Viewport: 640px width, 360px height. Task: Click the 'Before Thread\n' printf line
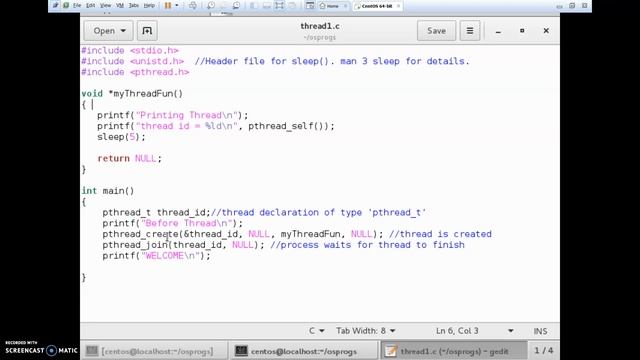pyautogui.click(x=172, y=223)
